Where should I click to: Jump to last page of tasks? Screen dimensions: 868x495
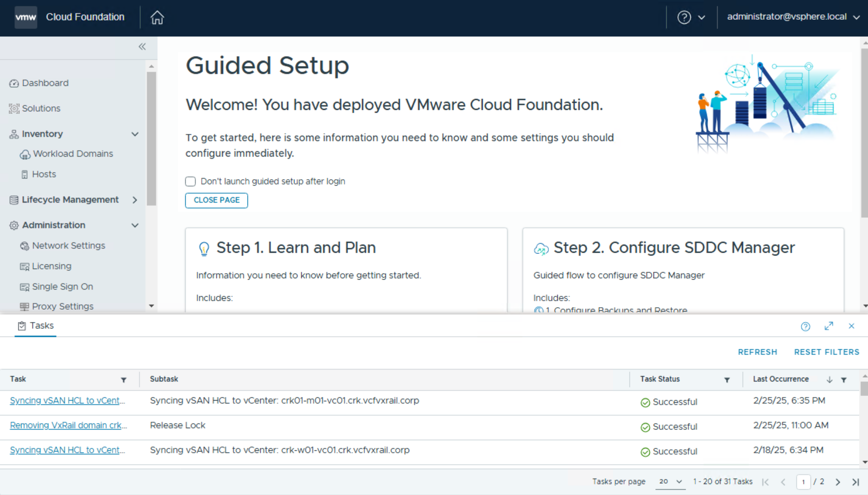(855, 482)
